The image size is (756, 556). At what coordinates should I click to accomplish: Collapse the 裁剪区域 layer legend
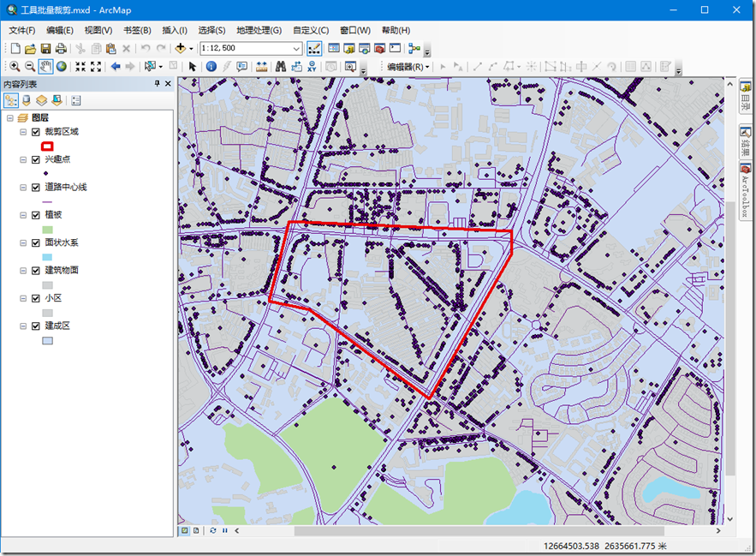(x=23, y=132)
